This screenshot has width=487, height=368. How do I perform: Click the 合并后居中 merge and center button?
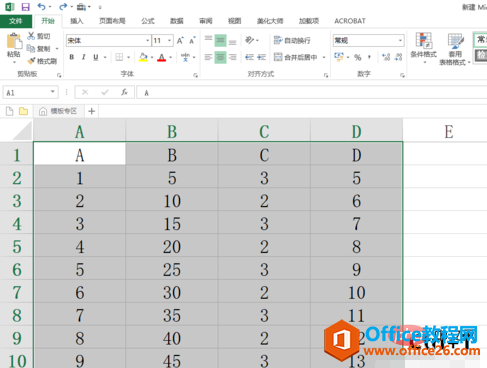click(295, 57)
